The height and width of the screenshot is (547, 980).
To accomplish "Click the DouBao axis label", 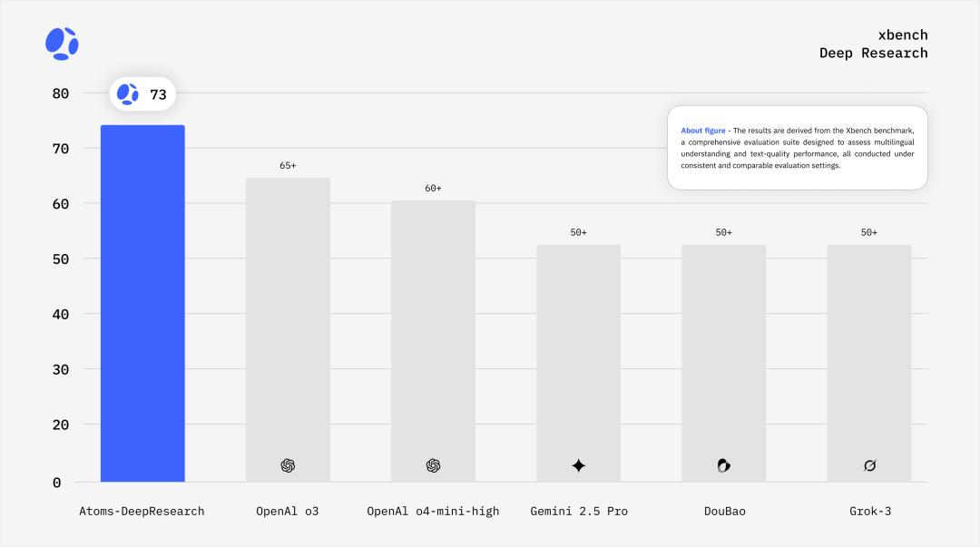I will tap(724, 511).
